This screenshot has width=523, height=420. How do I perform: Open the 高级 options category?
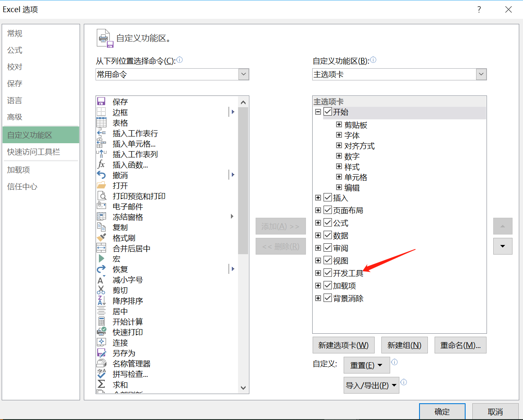click(x=41, y=117)
